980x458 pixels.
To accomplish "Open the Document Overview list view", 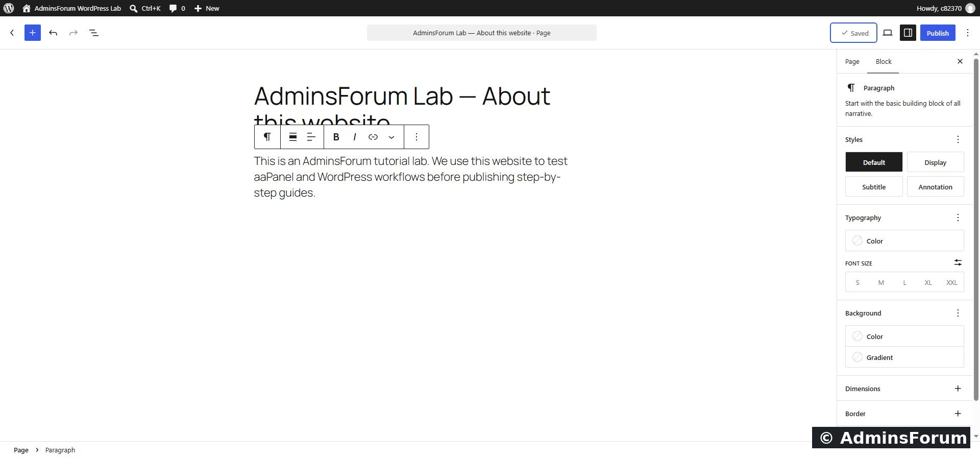I will pos(94,33).
